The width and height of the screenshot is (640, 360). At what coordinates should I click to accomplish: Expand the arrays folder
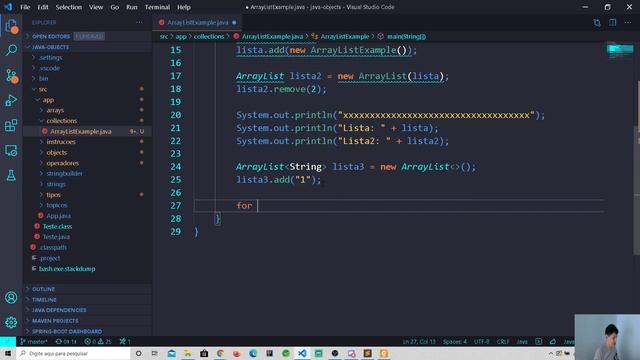point(88,110)
